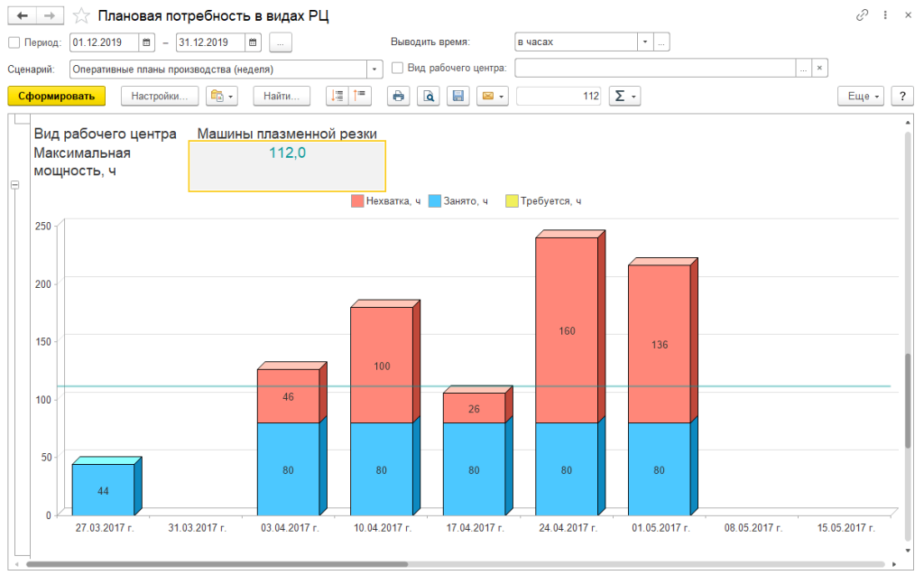Enable the Период checkbox
Viewport: 924px width, 575px height.
(x=14, y=42)
